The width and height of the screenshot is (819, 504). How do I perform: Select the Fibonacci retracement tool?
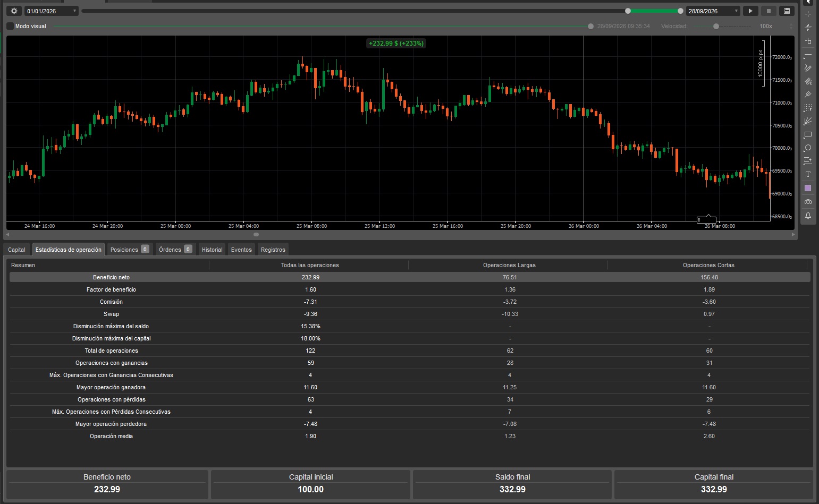coord(808,108)
